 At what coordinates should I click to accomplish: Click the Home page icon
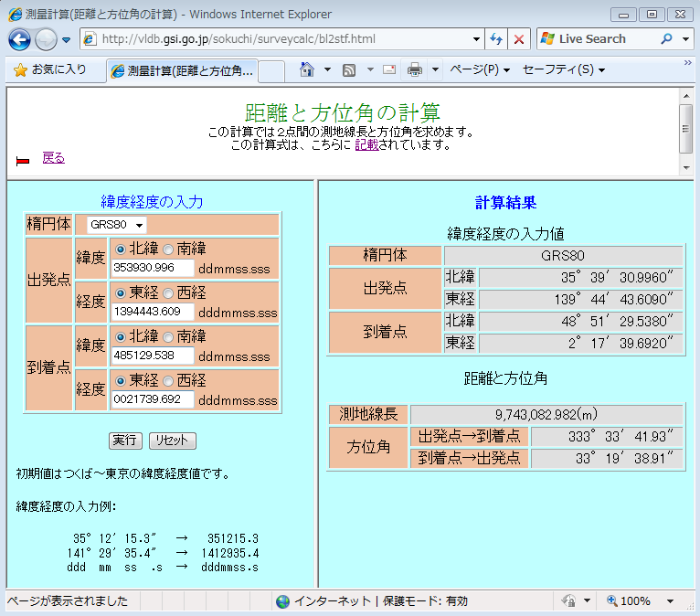click(x=307, y=69)
